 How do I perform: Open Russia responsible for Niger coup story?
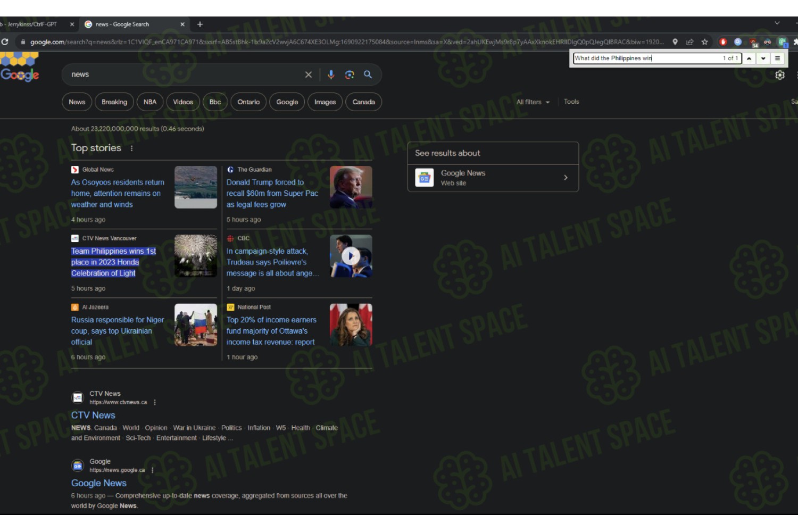click(118, 331)
